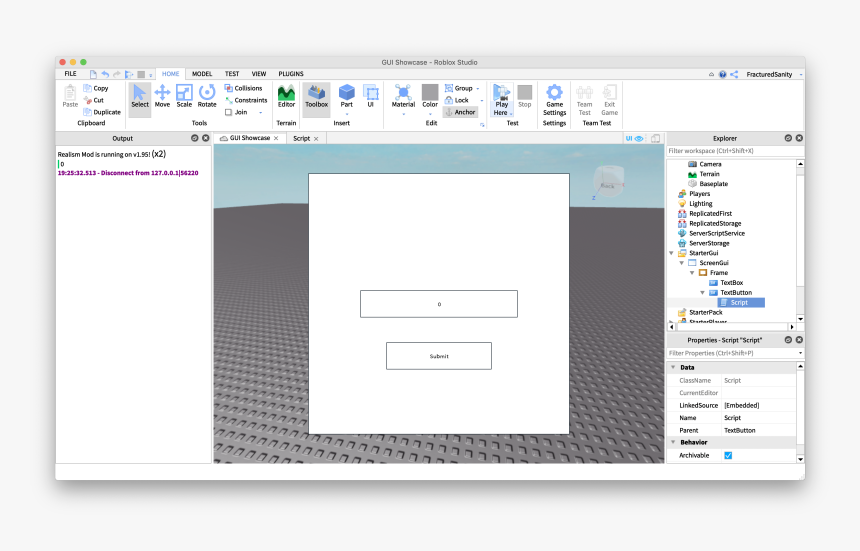Screen dimensions: 860x551
Task: Click the new file icon
Action: (x=93, y=74)
